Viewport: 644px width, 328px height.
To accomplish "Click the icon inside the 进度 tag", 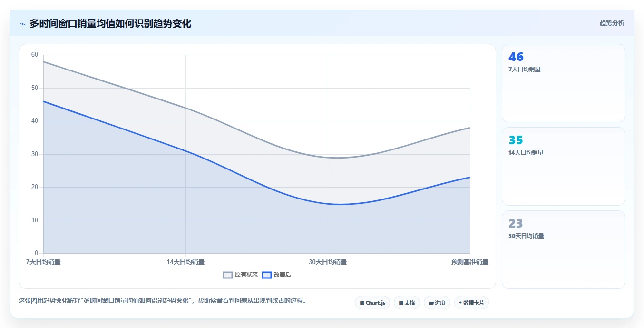I will (431, 303).
